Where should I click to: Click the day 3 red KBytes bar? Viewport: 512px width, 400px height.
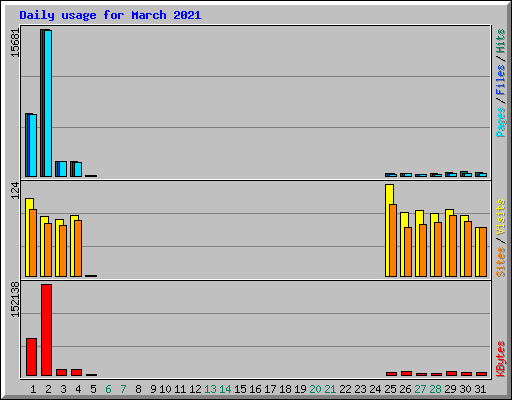point(61,372)
